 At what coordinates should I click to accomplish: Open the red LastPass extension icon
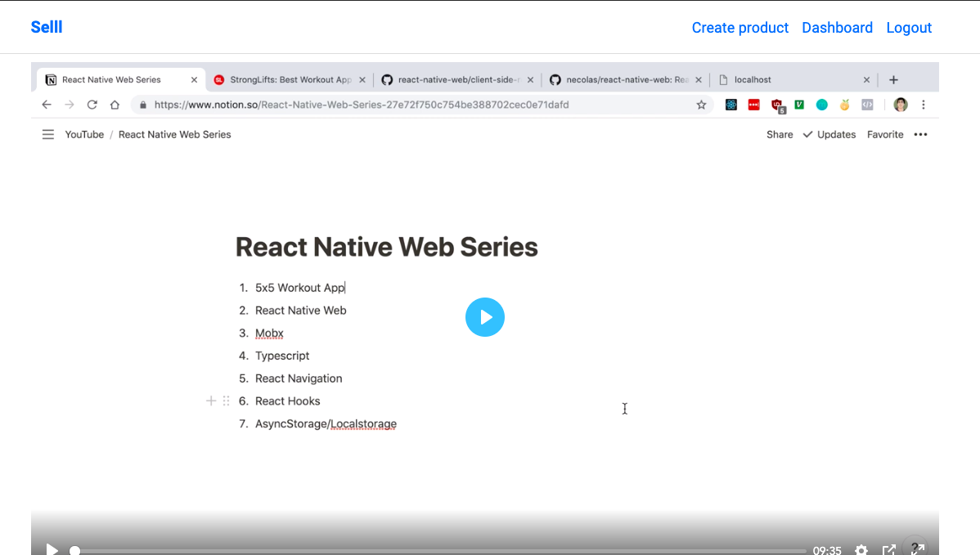[x=753, y=105]
